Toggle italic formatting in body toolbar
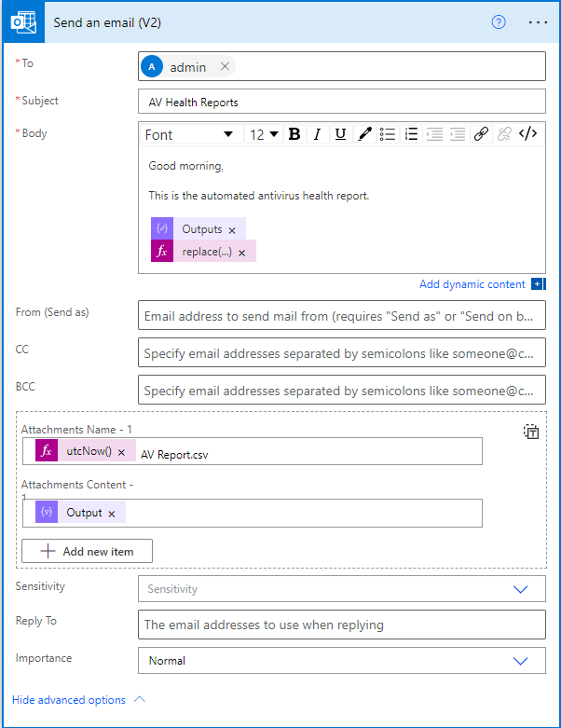The height and width of the screenshot is (728, 561). (x=317, y=134)
